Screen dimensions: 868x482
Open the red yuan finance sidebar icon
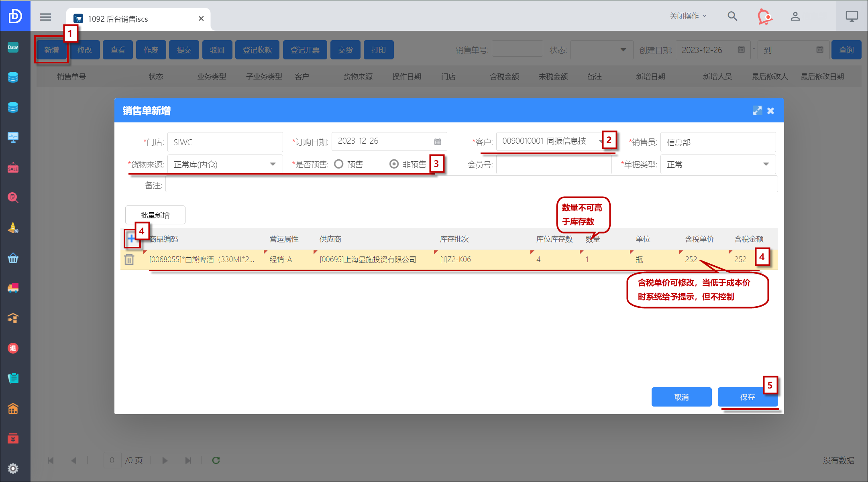(13, 438)
